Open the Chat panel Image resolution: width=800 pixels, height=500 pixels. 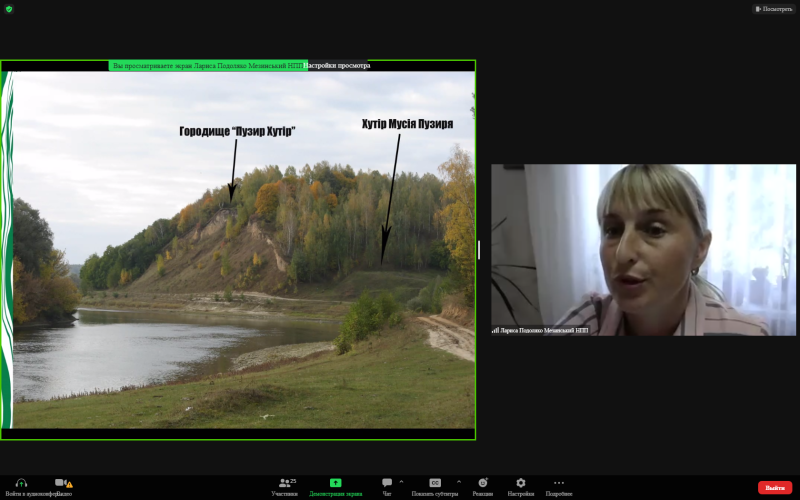[x=387, y=483]
